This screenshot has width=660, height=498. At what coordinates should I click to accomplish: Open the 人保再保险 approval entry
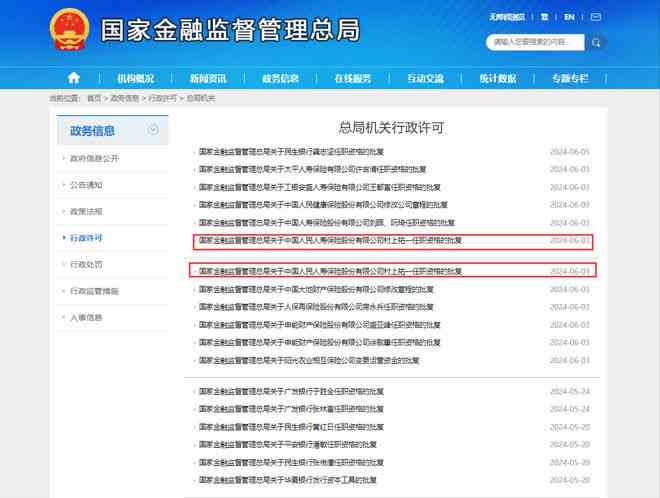(316, 307)
